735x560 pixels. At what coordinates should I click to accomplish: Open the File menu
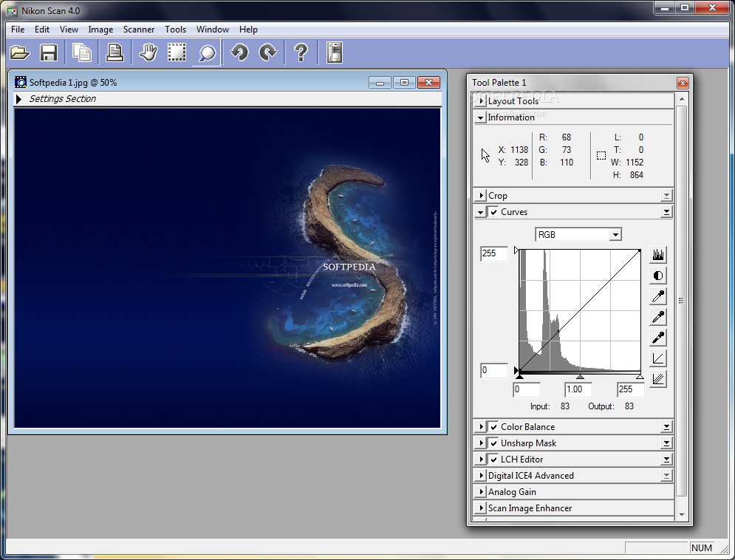tap(18, 30)
